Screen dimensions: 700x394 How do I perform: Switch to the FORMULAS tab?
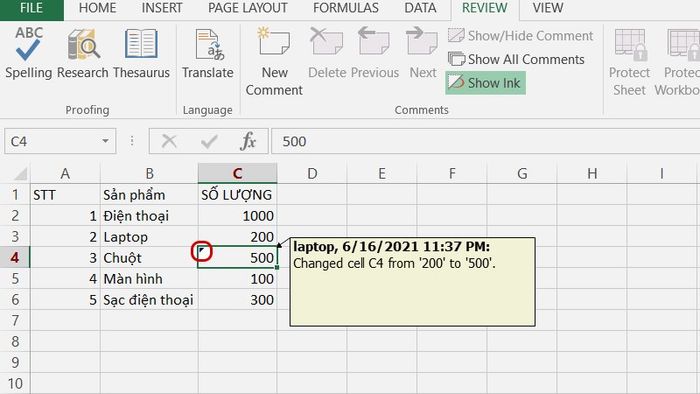pyautogui.click(x=346, y=8)
